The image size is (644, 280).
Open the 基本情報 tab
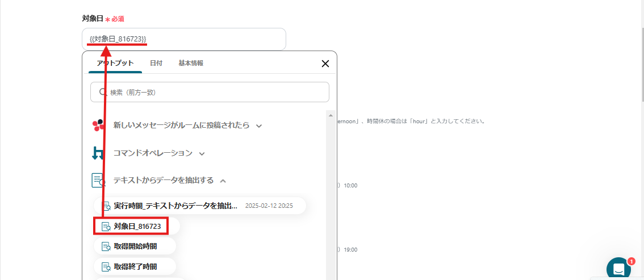191,63
